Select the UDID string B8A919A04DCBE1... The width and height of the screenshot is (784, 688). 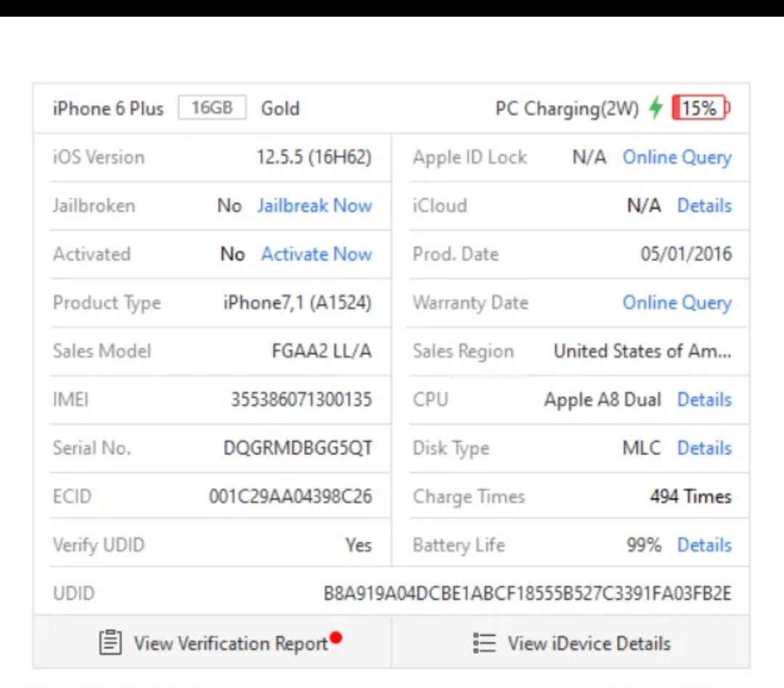[528, 594]
